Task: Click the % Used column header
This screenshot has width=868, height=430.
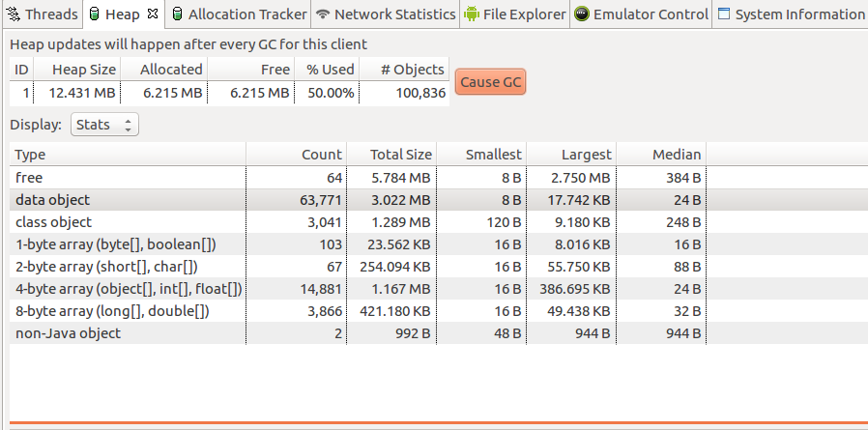Action: [x=327, y=70]
